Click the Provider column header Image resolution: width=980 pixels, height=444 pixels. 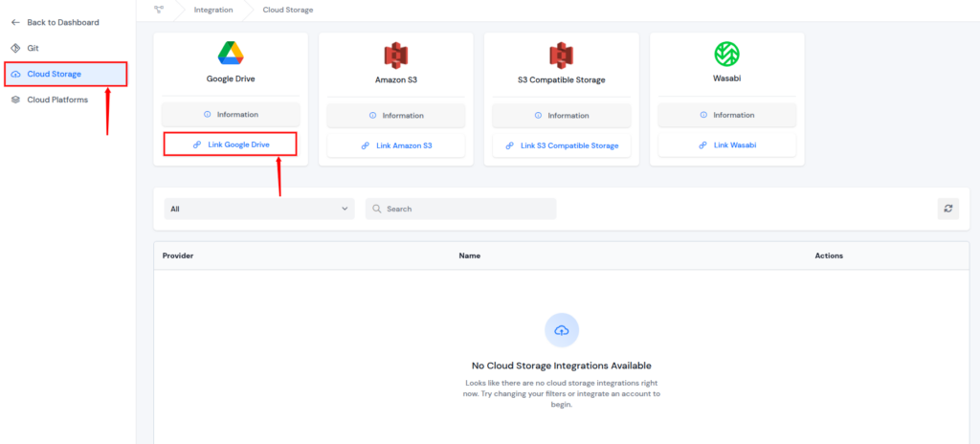178,255
